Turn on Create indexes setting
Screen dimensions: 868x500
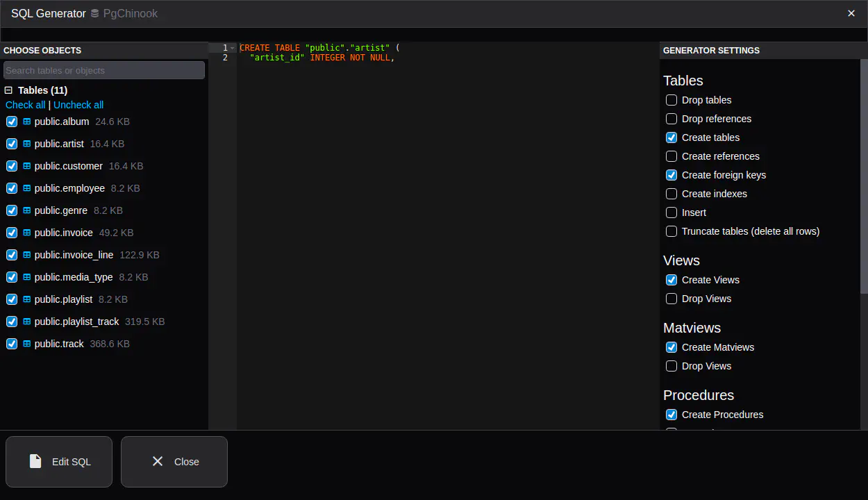(x=671, y=194)
